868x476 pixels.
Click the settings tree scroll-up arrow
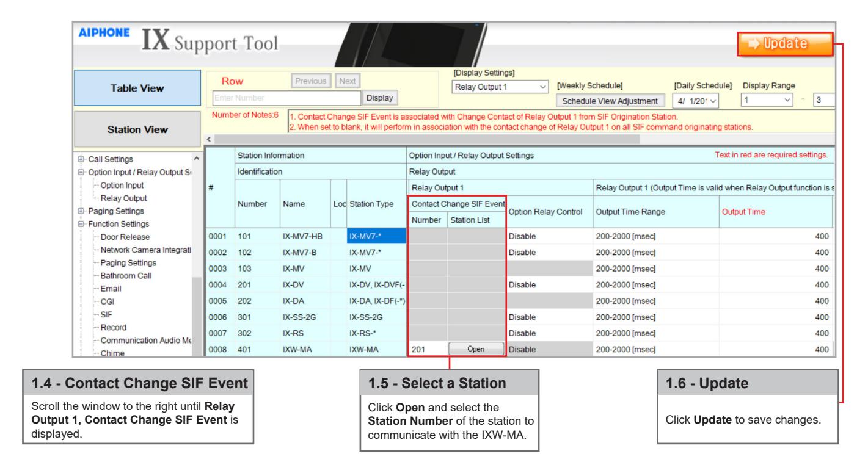click(197, 159)
